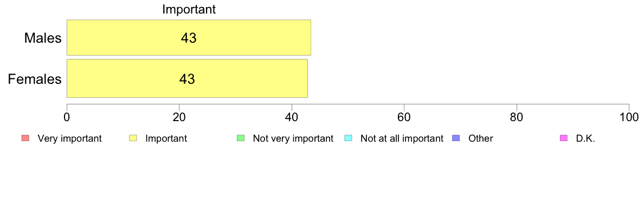
Task: Select the Females yellow bar
Action: coord(187,78)
